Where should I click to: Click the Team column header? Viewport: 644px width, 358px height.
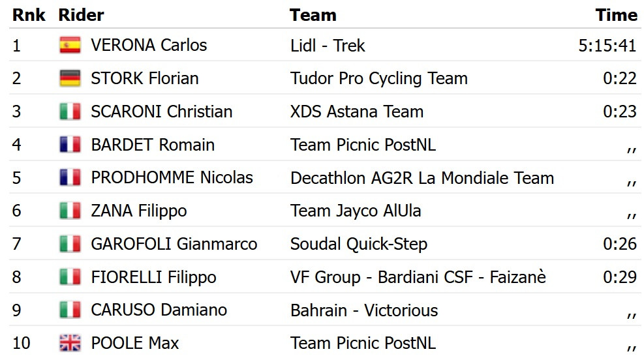313,15
